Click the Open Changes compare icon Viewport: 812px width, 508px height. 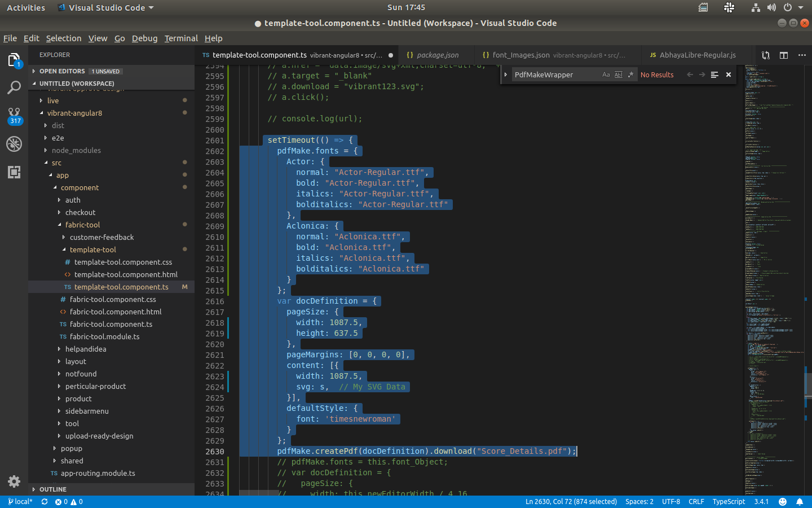(x=765, y=55)
